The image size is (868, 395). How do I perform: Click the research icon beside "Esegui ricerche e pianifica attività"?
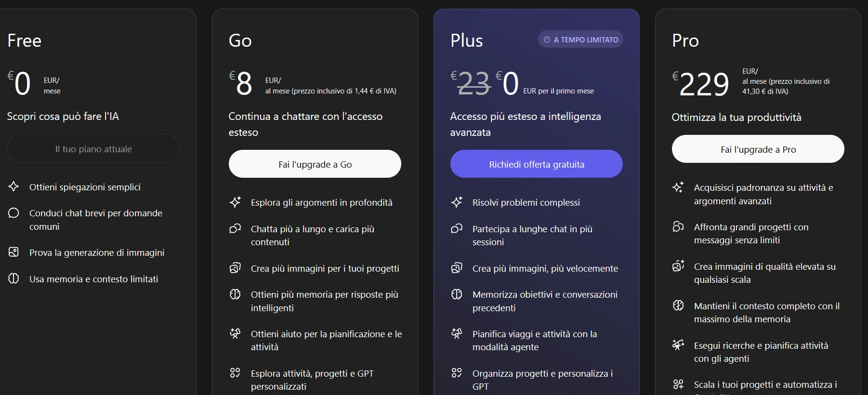[678, 344]
